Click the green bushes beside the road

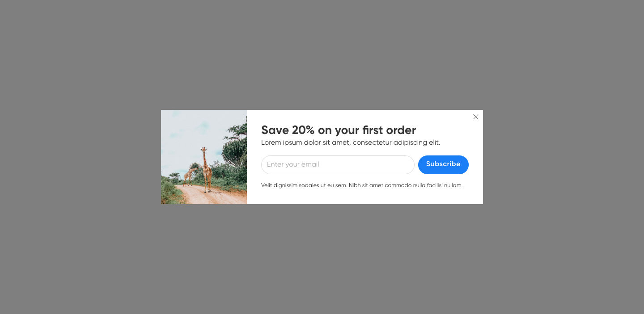(x=229, y=176)
